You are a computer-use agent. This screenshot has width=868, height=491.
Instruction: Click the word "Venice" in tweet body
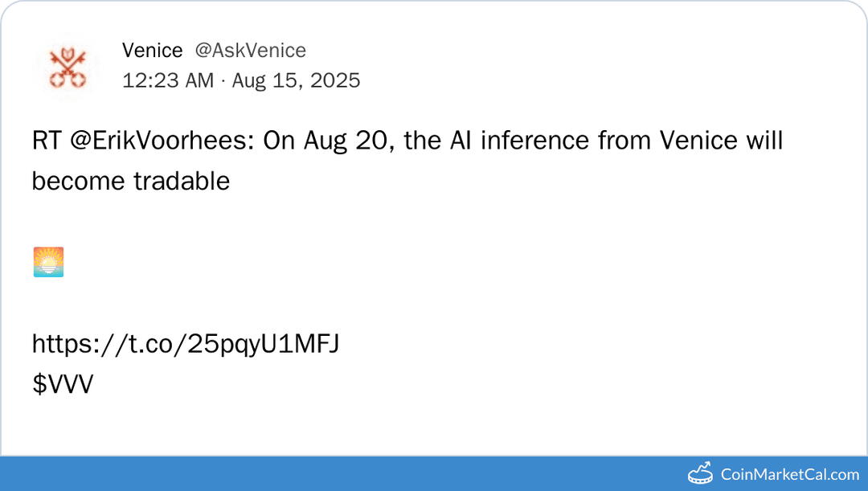click(x=698, y=141)
